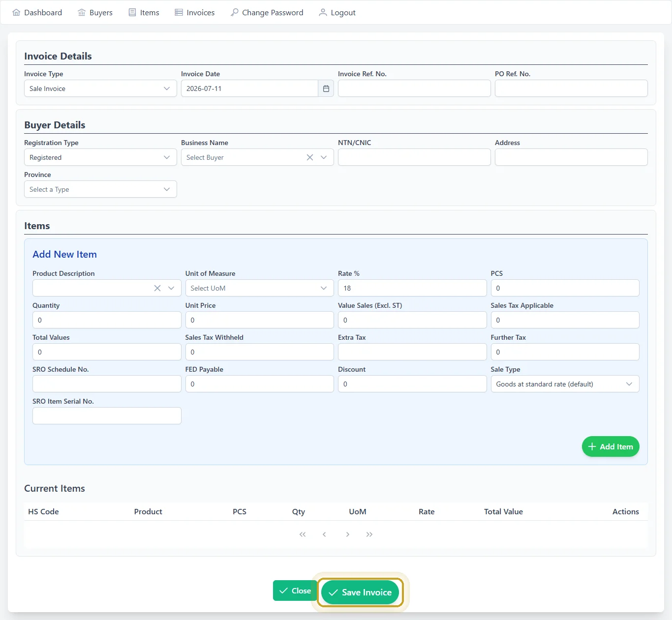Click the UoM column header

[x=358, y=512]
